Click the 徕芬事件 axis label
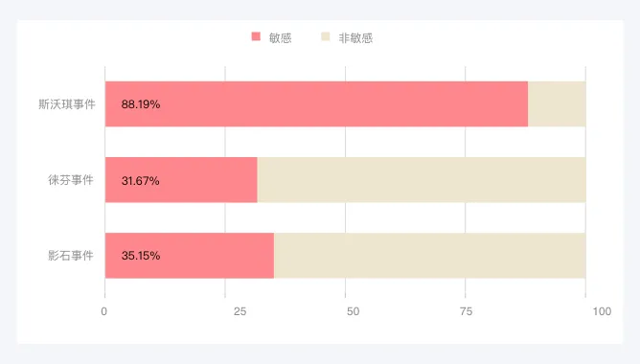Screen dimensions: 640x364 pyautogui.click(x=71, y=180)
